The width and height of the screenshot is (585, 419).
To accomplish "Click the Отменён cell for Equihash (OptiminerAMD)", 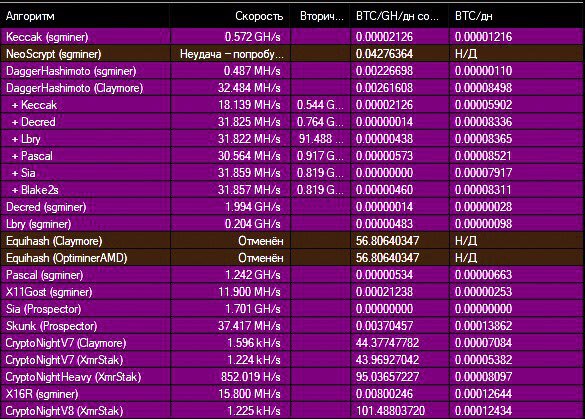I will click(x=261, y=258).
